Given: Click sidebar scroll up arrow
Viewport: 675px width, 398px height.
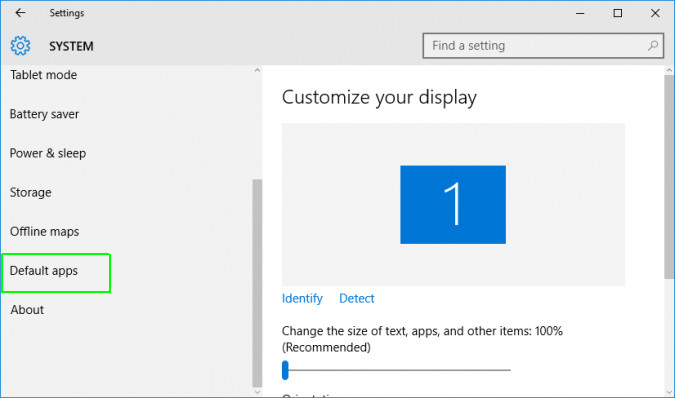Looking at the screenshot, I should pyautogui.click(x=257, y=70).
